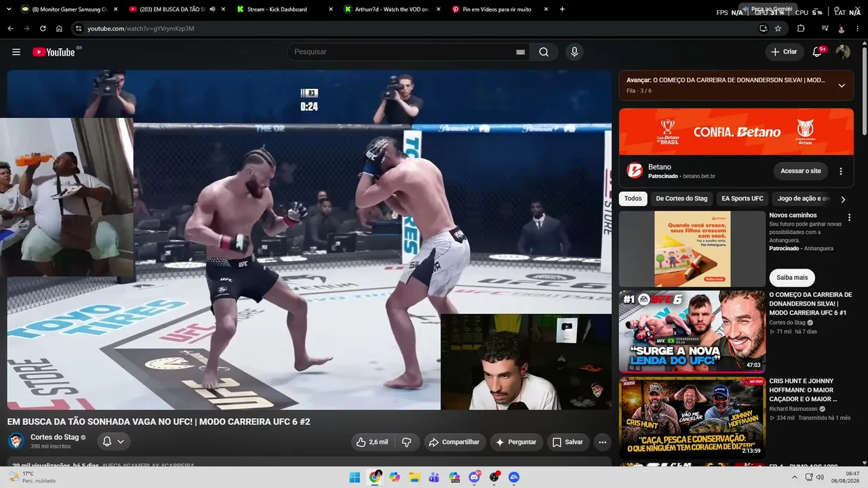Share video using Compartilhar
The height and width of the screenshot is (488, 868).
455,442
